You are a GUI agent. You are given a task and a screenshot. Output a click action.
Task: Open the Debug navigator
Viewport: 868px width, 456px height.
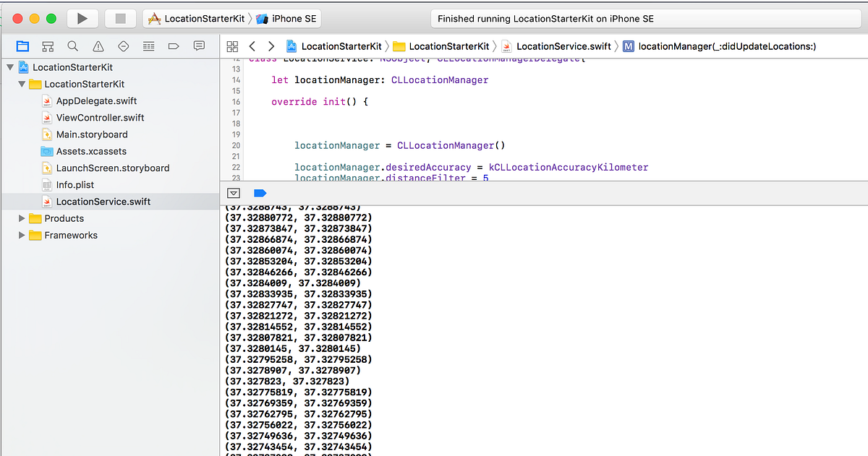click(x=149, y=46)
